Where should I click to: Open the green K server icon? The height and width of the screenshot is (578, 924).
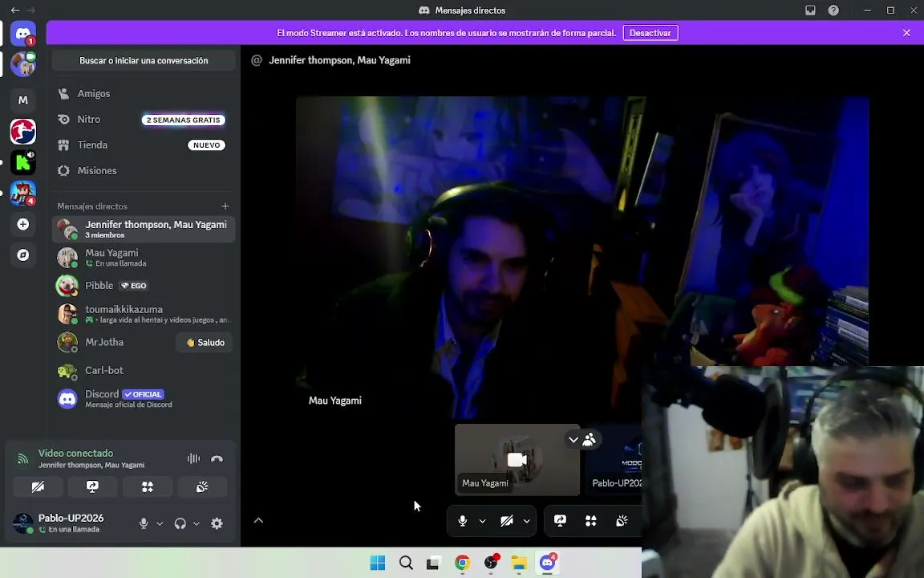point(23,162)
